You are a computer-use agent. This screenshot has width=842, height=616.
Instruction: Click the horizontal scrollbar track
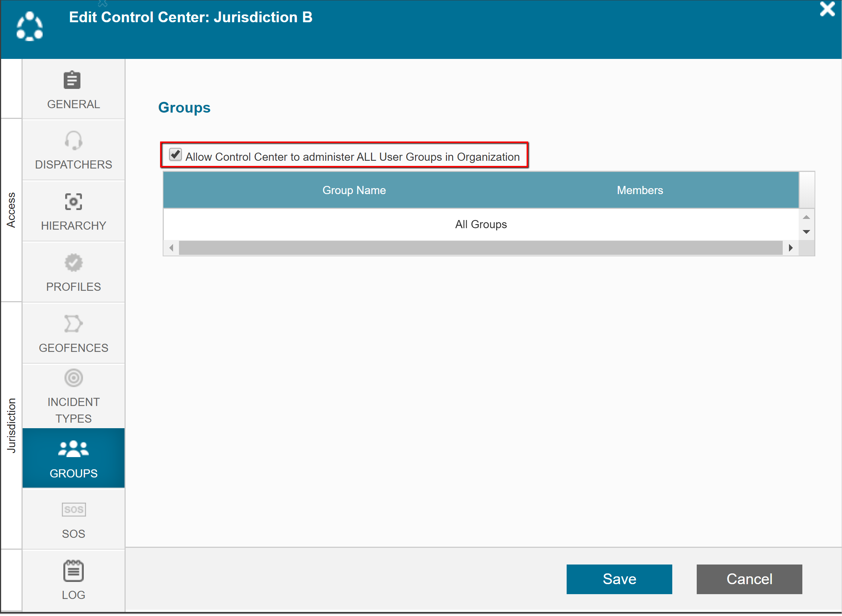(x=480, y=248)
